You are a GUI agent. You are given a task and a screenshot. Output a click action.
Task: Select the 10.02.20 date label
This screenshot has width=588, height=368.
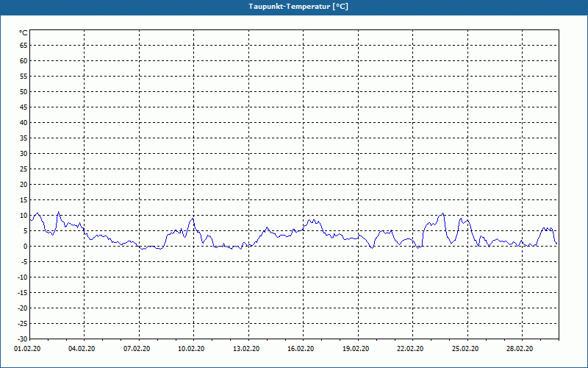tap(191, 349)
